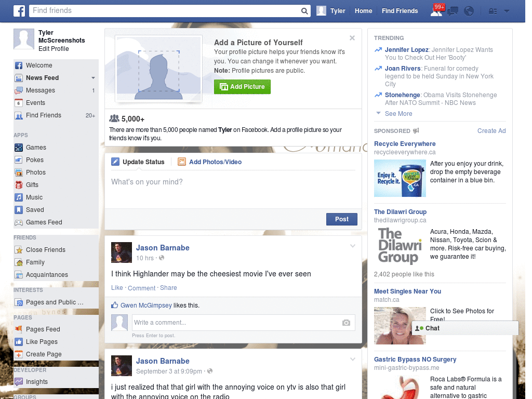Click the Messages sidebar item count 1

point(94,90)
